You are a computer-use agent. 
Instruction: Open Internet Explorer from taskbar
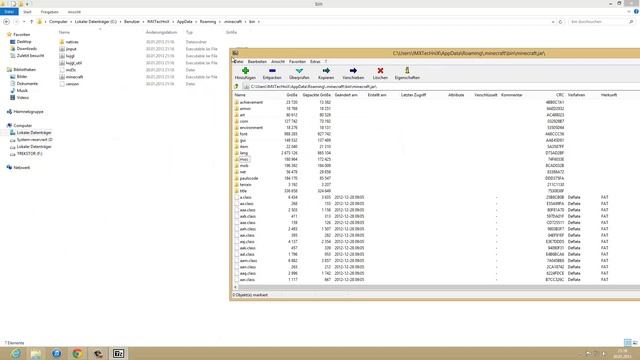(x=16, y=353)
